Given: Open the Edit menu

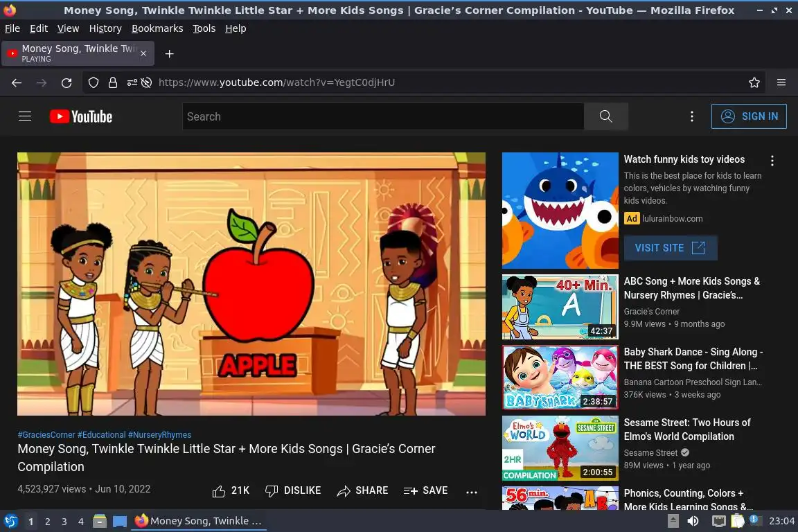Looking at the screenshot, I should point(39,28).
